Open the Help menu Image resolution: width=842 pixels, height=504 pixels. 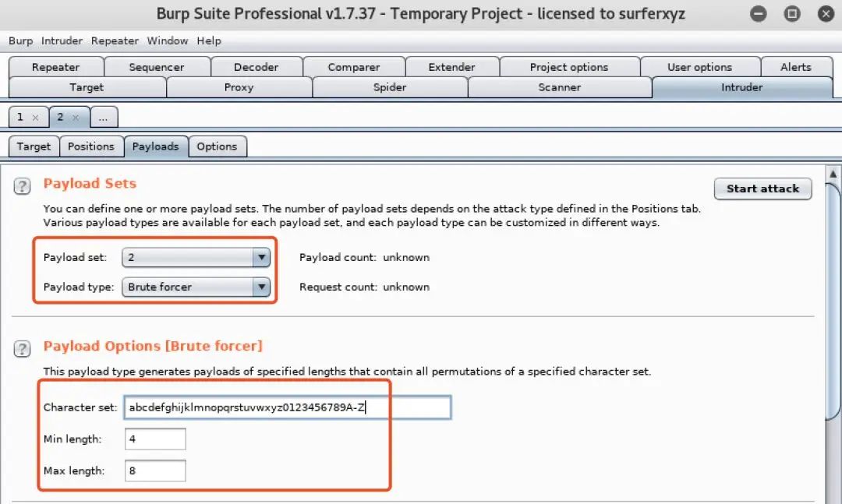[x=209, y=41]
